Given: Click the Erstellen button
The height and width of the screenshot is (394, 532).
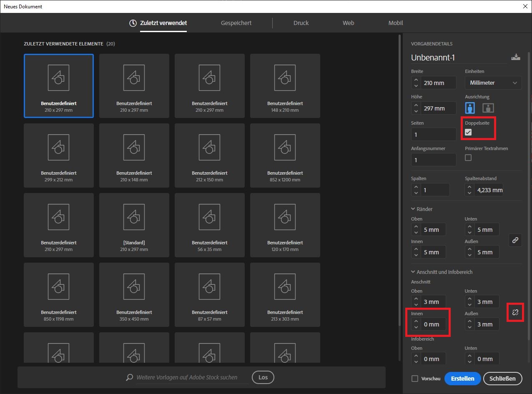Looking at the screenshot, I should tap(462, 379).
